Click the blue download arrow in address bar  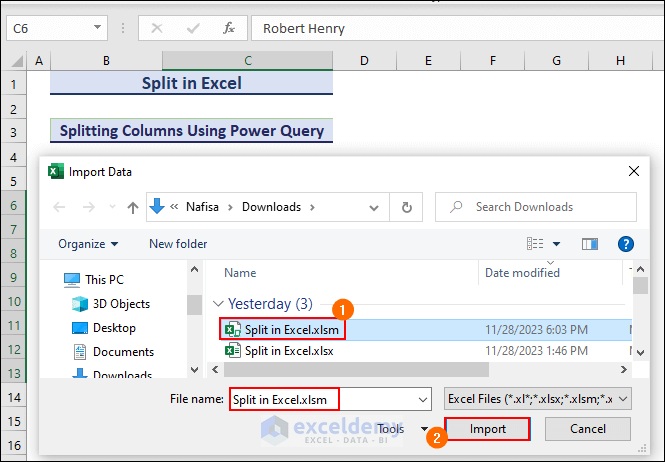pyautogui.click(x=157, y=206)
